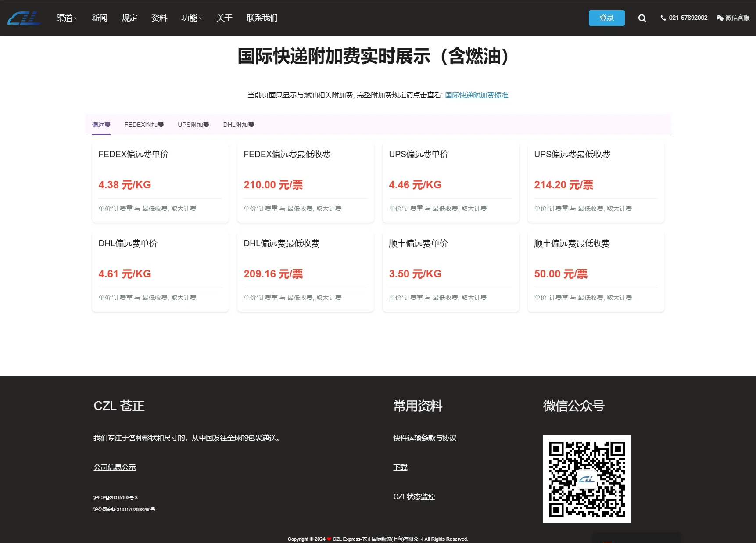Click the 微信客服 link
The image size is (756, 543).
point(737,18)
